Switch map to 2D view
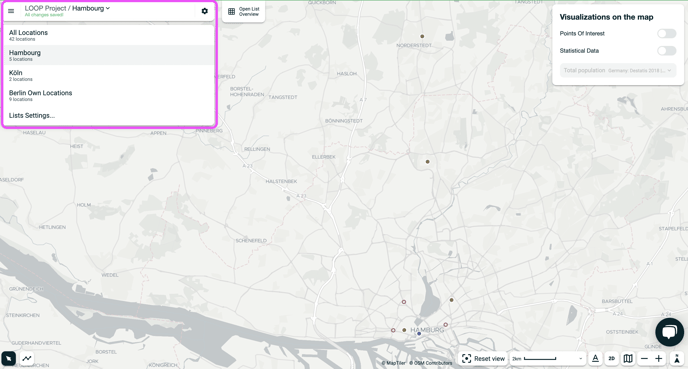Screen dimensions: 688x369 click(x=612, y=358)
